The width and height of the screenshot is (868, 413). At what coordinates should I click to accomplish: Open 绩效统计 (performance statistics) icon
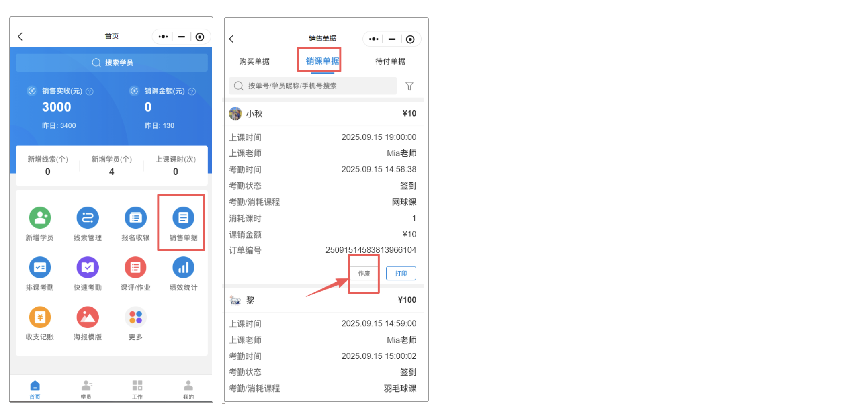(183, 273)
